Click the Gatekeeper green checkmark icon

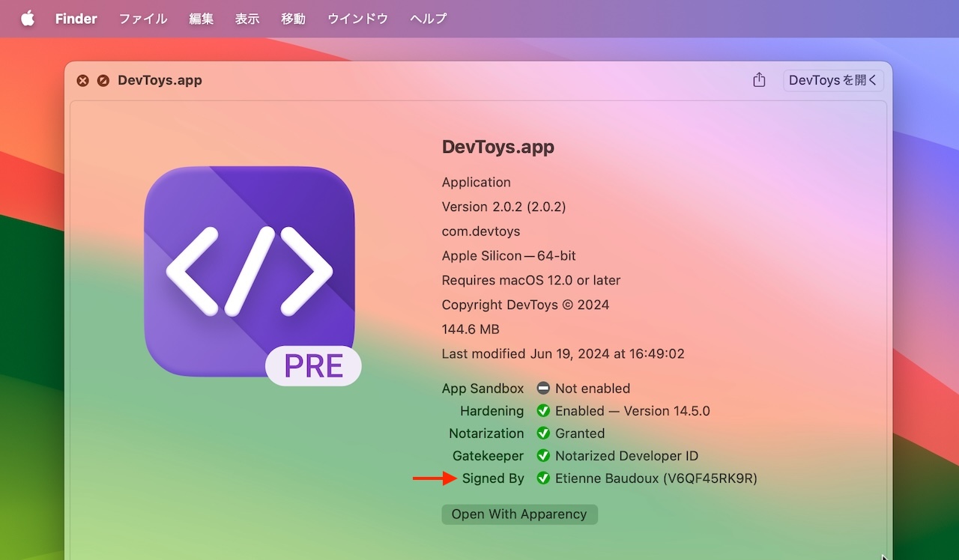pyautogui.click(x=543, y=456)
